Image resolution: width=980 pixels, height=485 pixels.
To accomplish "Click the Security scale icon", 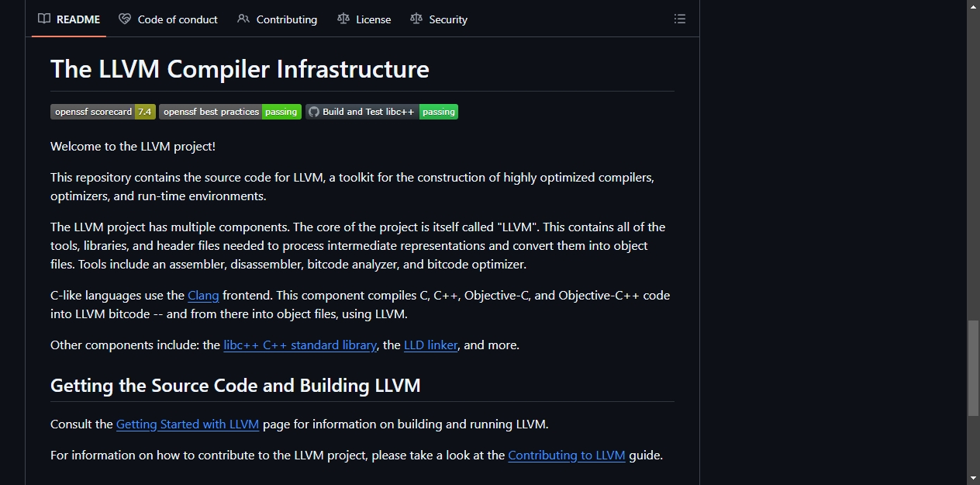I will (416, 19).
